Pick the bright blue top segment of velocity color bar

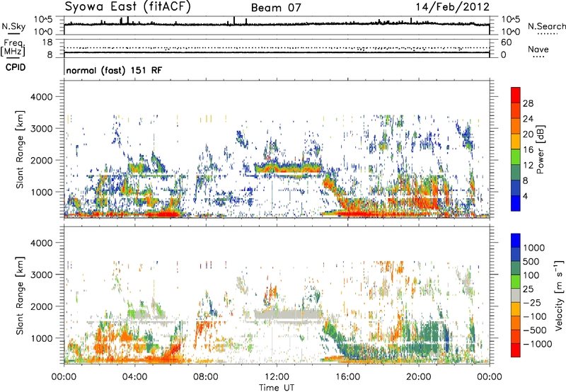pos(516,241)
